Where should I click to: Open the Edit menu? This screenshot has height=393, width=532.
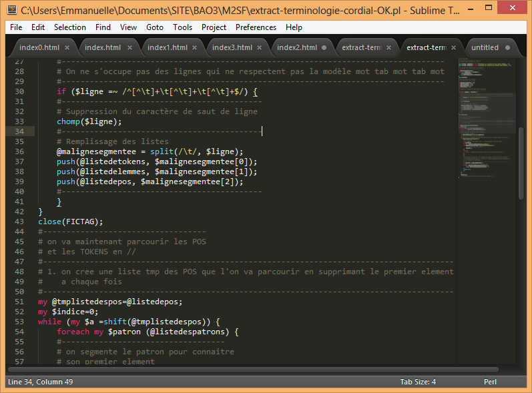38,27
